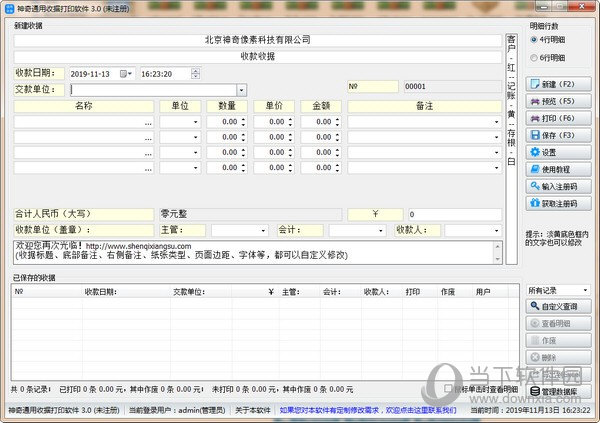Viewport: 600px width, 423px height.
Task: Click the 保存 (F3) save button
Action: click(x=558, y=136)
